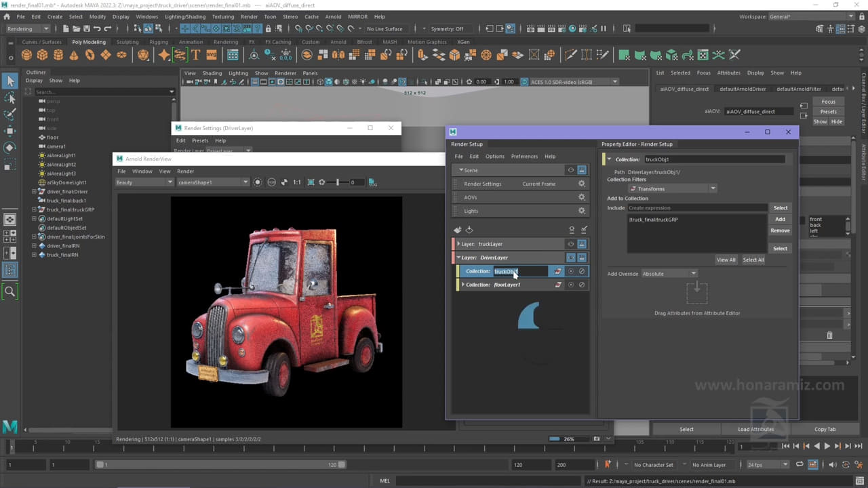
Task: Open the Rendering menu set dropdown
Action: pyautogui.click(x=28, y=28)
